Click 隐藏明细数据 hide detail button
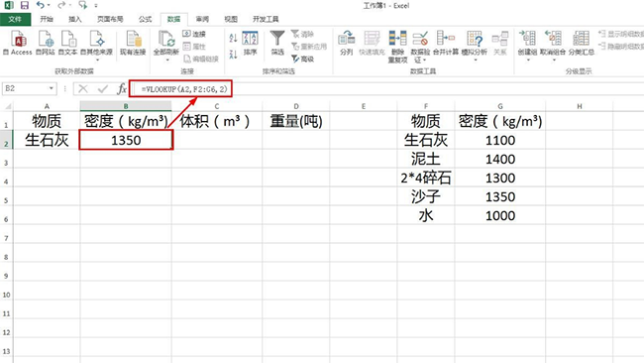The width and height of the screenshot is (644, 363). tap(621, 46)
